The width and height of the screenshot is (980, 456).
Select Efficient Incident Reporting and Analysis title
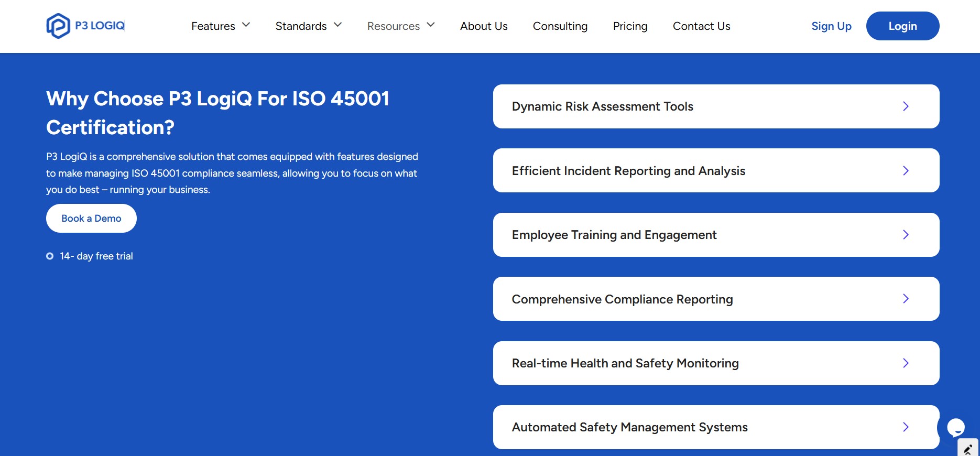628,171
